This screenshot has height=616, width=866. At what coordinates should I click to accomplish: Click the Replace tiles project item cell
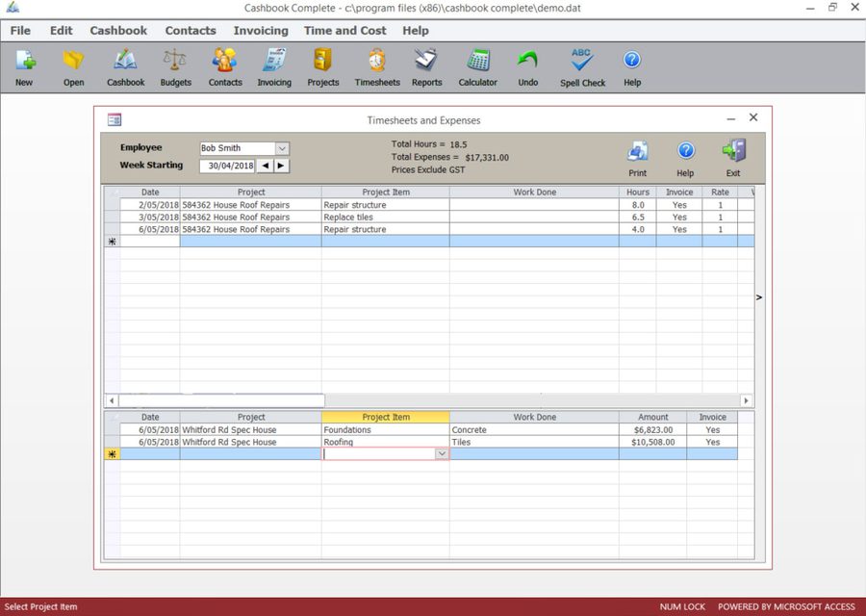point(386,218)
